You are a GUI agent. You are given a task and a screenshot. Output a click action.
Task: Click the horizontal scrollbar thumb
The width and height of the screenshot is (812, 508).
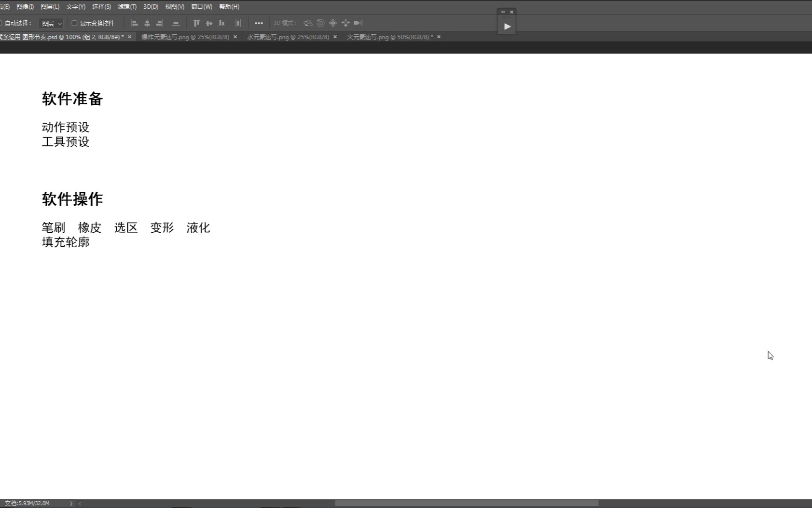(467, 503)
